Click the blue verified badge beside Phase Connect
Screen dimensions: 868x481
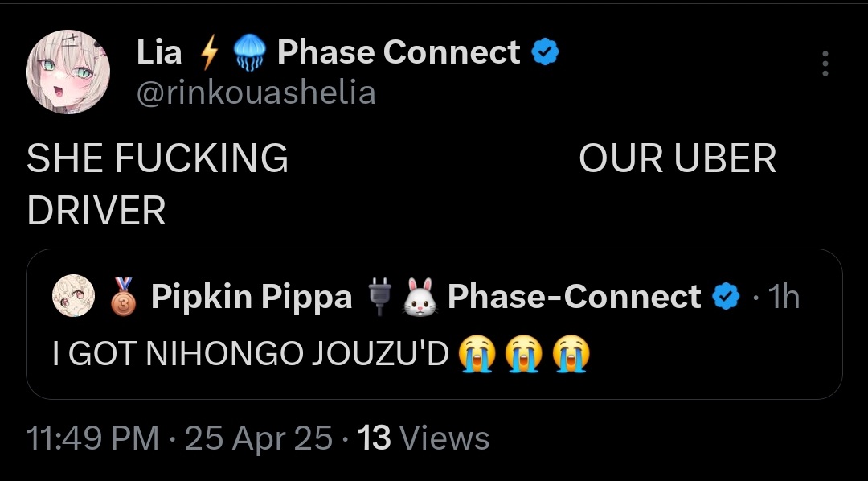click(547, 53)
